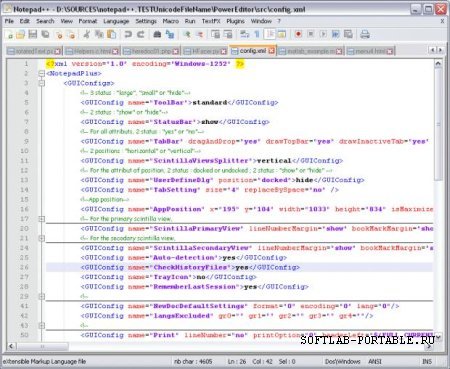Undo the last action with the toolbar arrow
Image resolution: width=450 pixels, height=369 pixels.
(128, 34)
